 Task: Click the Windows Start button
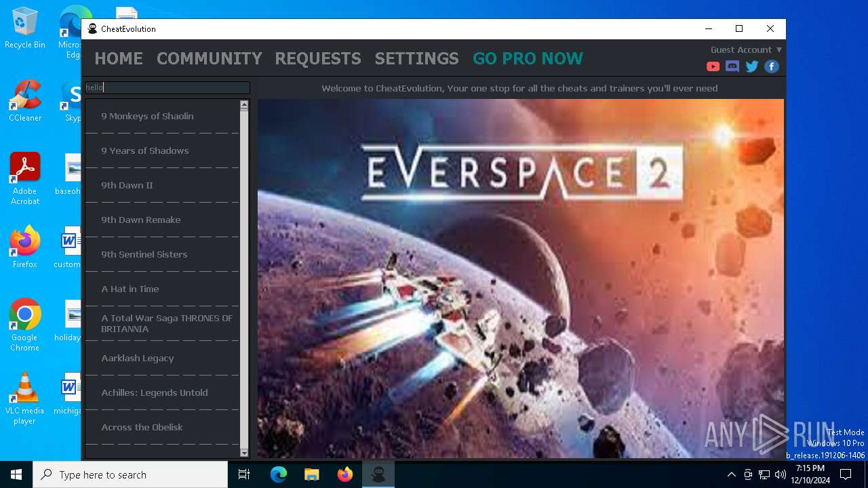[16, 474]
